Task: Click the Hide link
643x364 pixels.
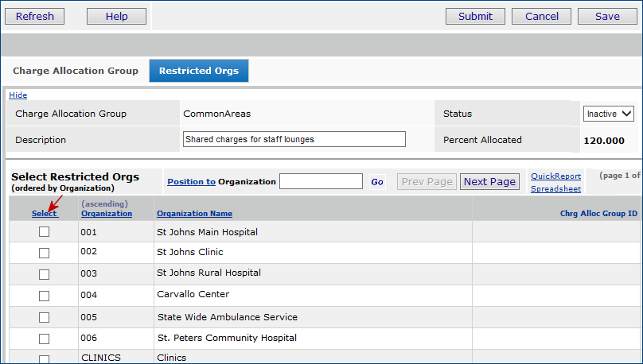Action: 18,95
